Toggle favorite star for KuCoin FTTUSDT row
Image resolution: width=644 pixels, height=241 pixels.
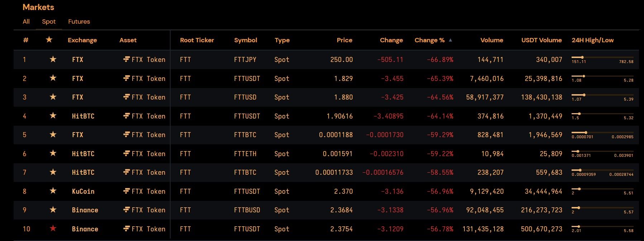[53, 191]
